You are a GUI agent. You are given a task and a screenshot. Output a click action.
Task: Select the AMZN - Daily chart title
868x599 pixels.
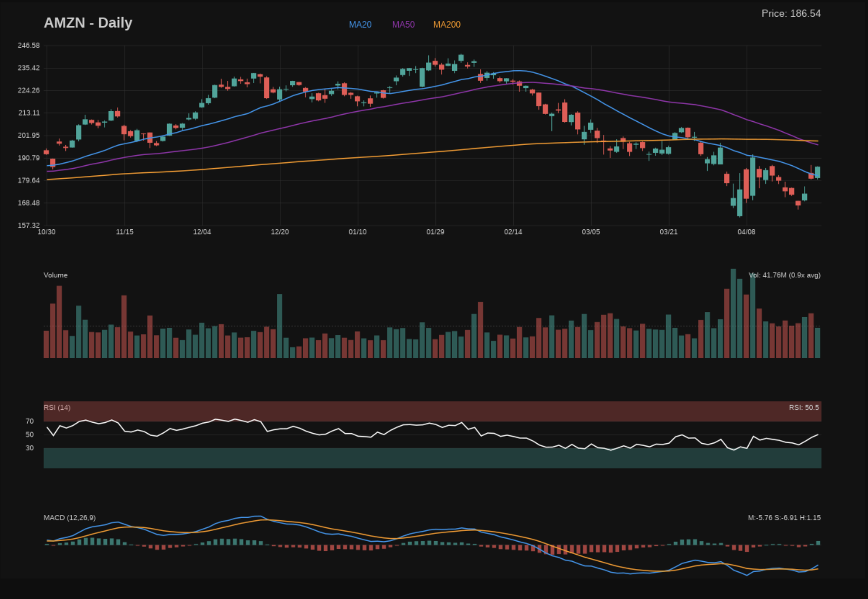pyautogui.click(x=88, y=22)
